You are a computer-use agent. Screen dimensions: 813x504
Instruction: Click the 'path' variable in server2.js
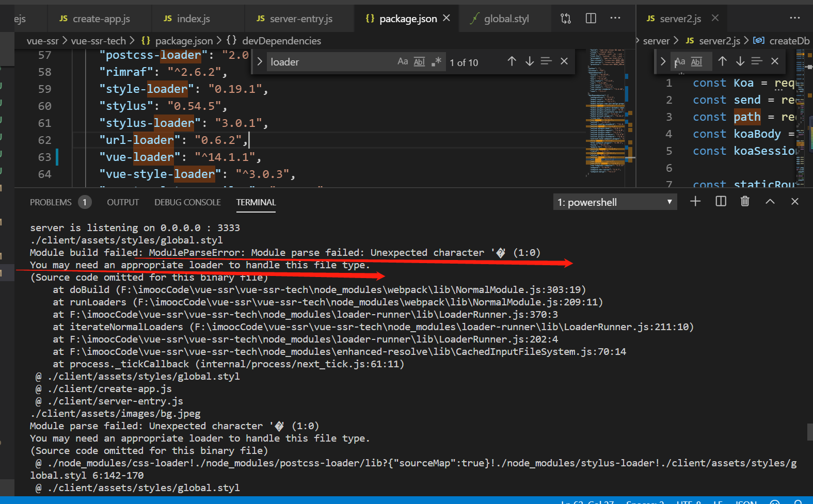(747, 117)
